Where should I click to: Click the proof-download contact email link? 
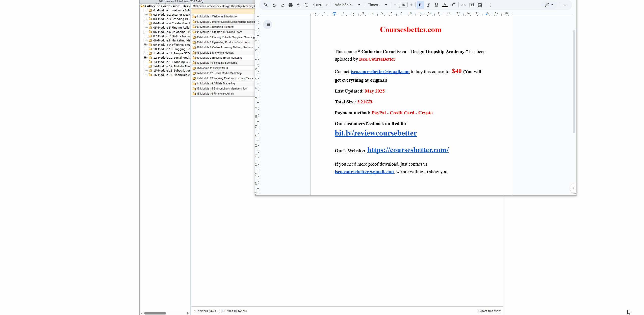tap(364, 172)
